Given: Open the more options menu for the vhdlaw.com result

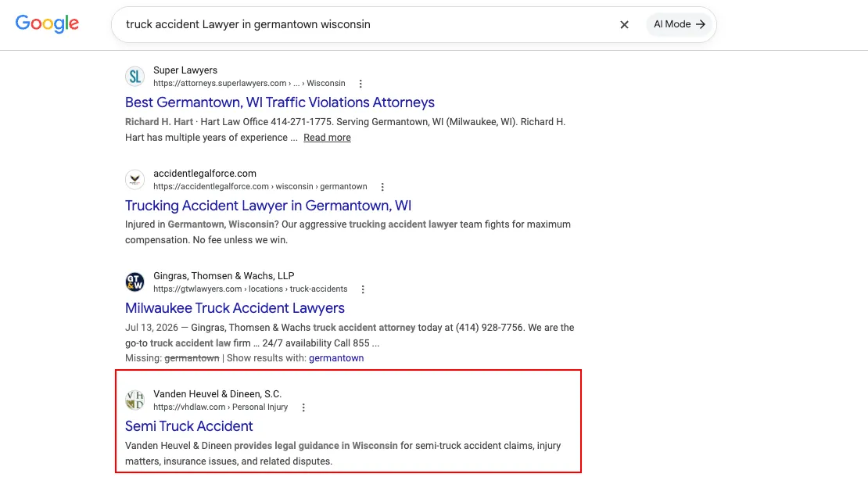Looking at the screenshot, I should 303,407.
